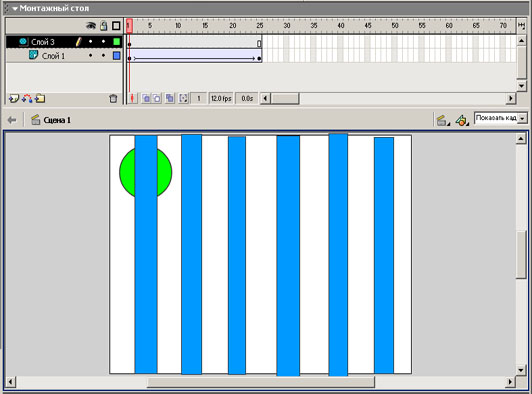Click the layers list scroll-up arrow

pos(521,41)
